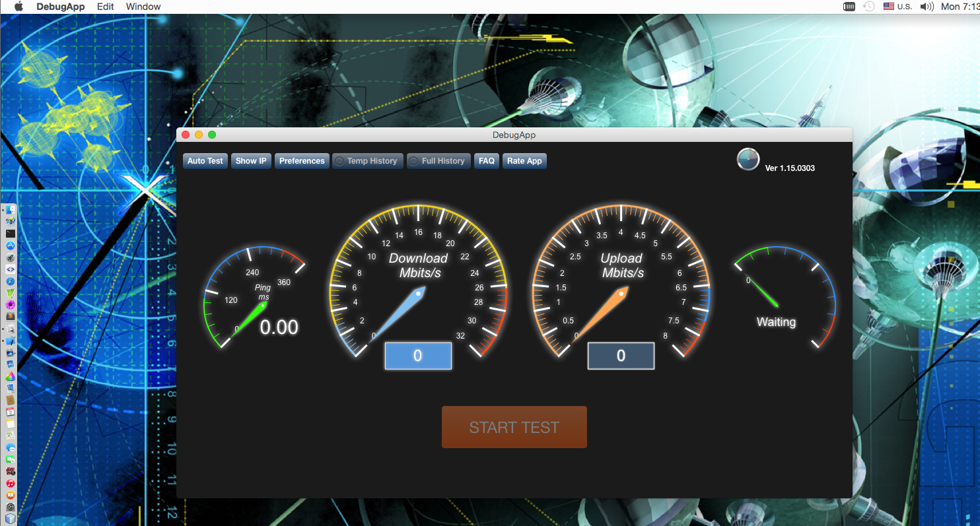980x526 pixels.
Task: Open App Store from the dock
Action: [x=11, y=246]
